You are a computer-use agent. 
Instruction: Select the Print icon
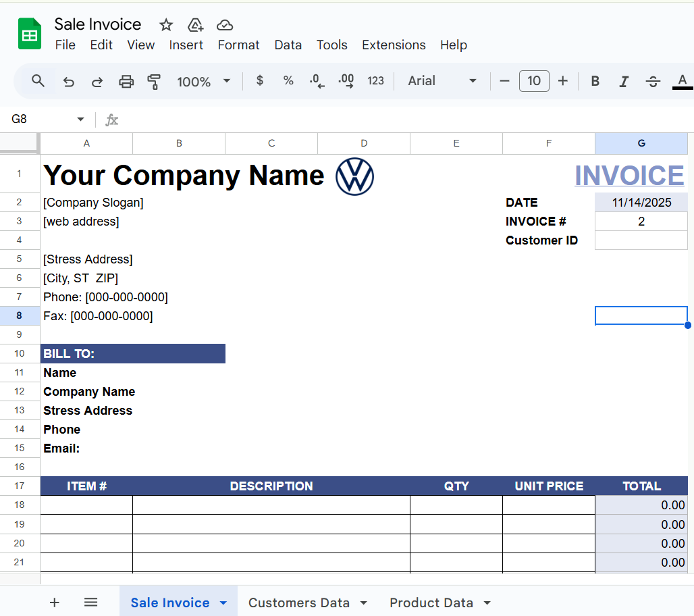tap(126, 81)
